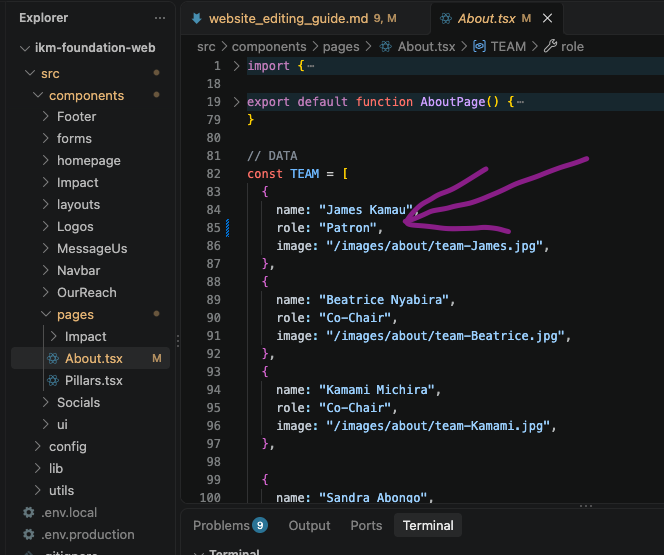Collapse the pages folder

click(x=46, y=315)
